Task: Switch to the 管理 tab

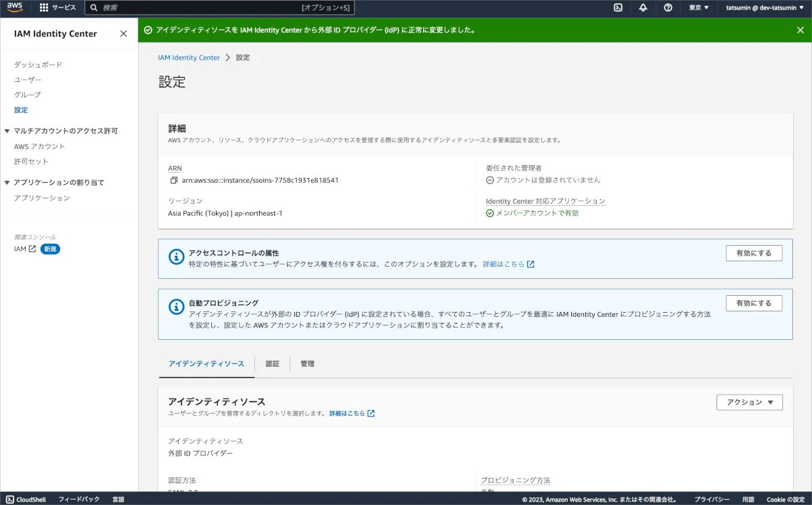Action: pos(307,364)
